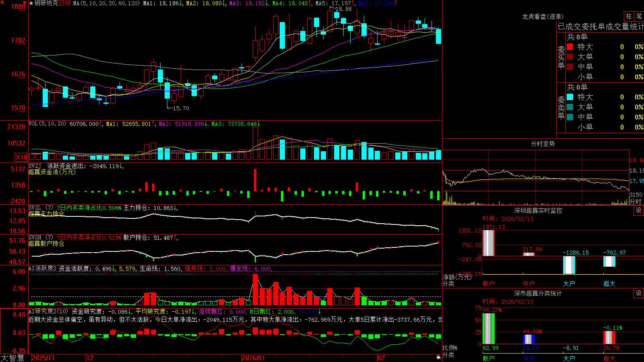Click the SVSH (7) indicator name
Viewport: 644px width, 362px height.
click(x=41, y=237)
